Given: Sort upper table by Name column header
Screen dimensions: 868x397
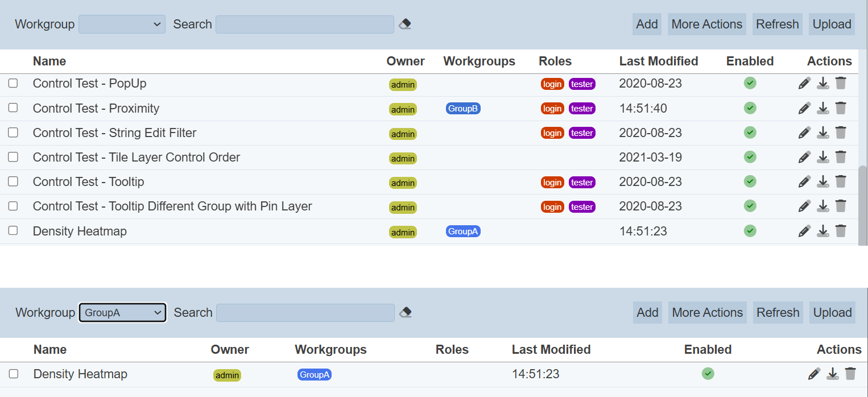Looking at the screenshot, I should 49,61.
